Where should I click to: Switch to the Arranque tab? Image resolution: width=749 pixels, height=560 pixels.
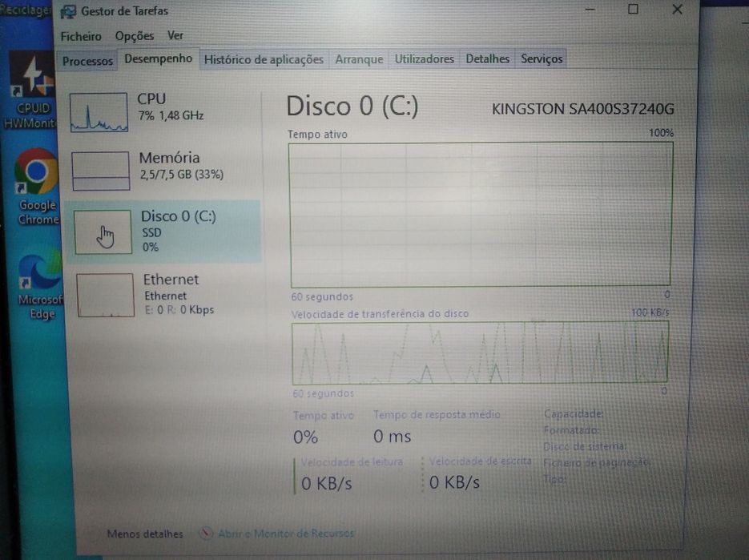(x=359, y=59)
